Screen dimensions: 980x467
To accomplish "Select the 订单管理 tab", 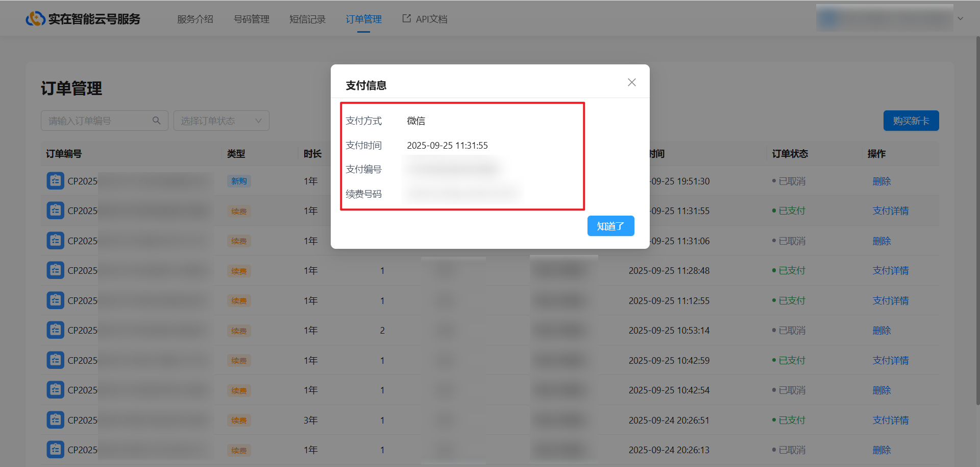I will (x=363, y=19).
